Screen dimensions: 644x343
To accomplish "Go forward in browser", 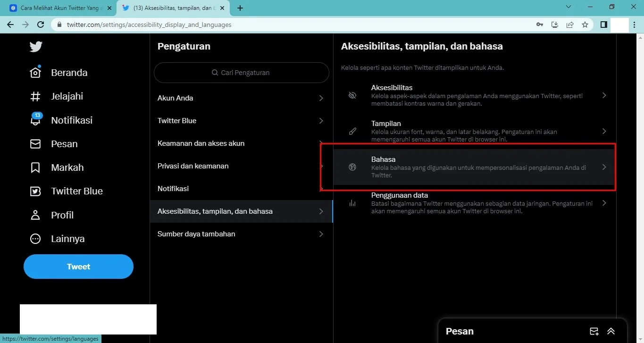I will [x=25, y=25].
